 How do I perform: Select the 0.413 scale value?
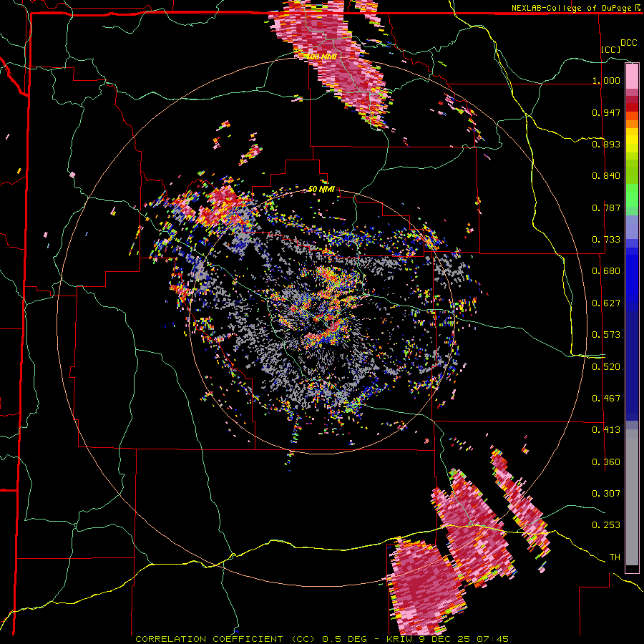[606, 429]
